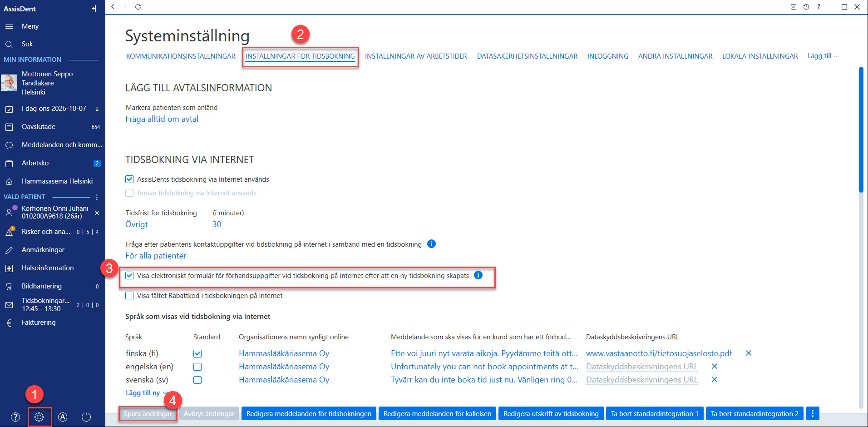Click info icon beside elektroniskt formulär option
The height and width of the screenshot is (427, 868).
pyautogui.click(x=478, y=275)
